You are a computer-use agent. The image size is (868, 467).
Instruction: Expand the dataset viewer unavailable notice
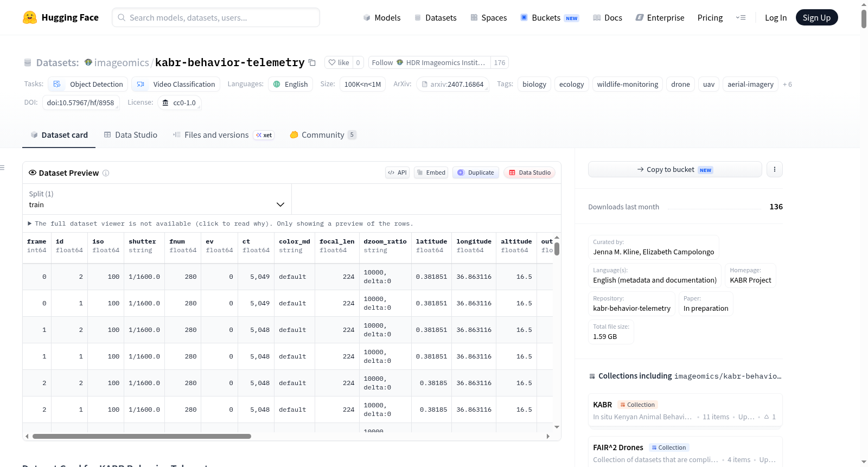pos(220,223)
